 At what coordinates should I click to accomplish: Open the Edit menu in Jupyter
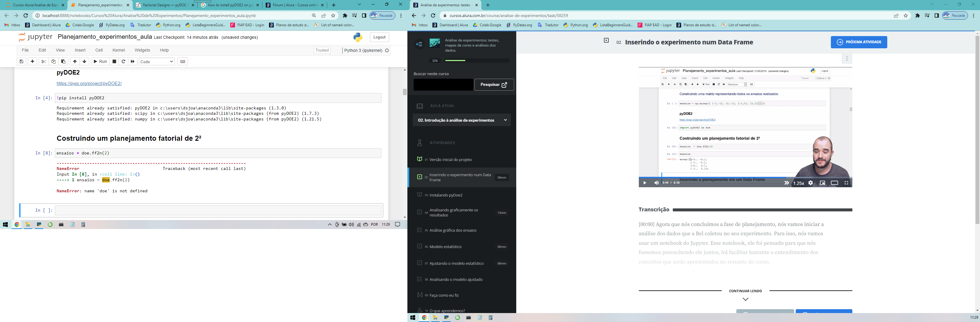[x=42, y=50]
